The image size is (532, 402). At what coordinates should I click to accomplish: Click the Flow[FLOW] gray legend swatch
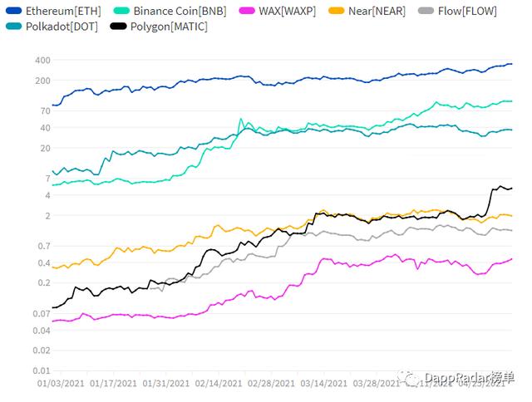point(426,11)
